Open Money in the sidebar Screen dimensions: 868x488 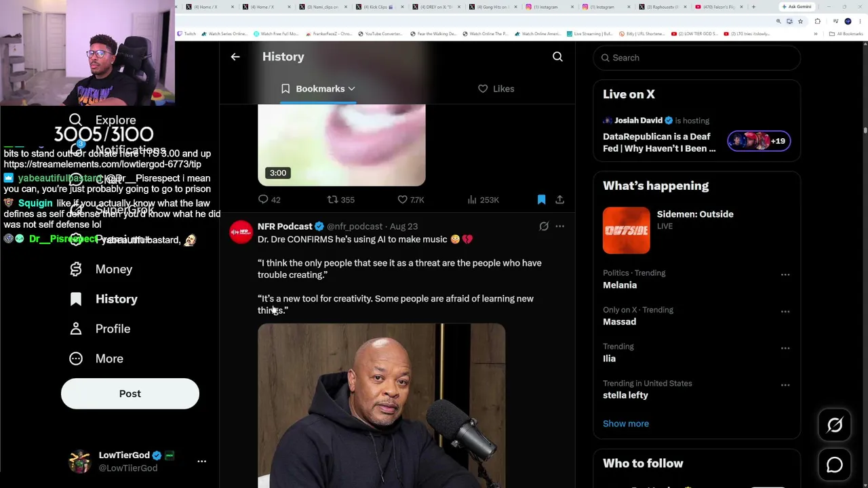click(x=100, y=269)
